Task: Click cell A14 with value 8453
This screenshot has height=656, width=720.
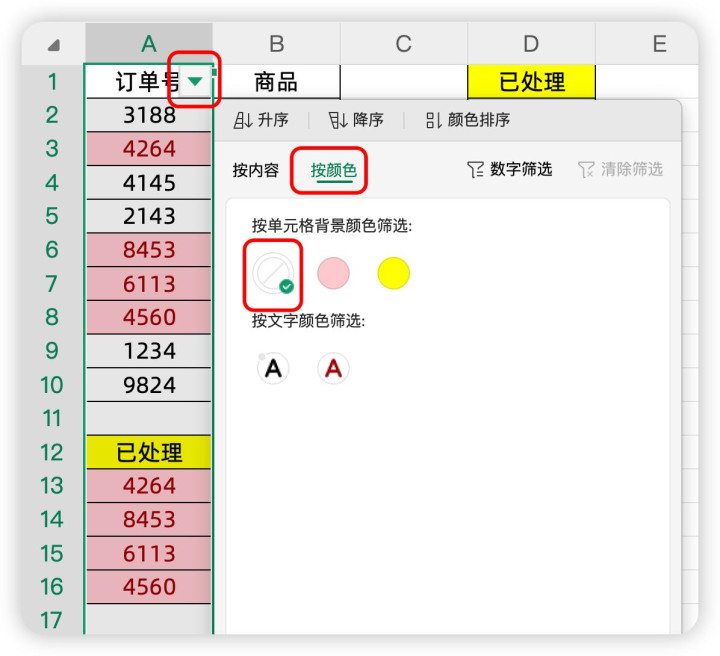Action: (149, 520)
